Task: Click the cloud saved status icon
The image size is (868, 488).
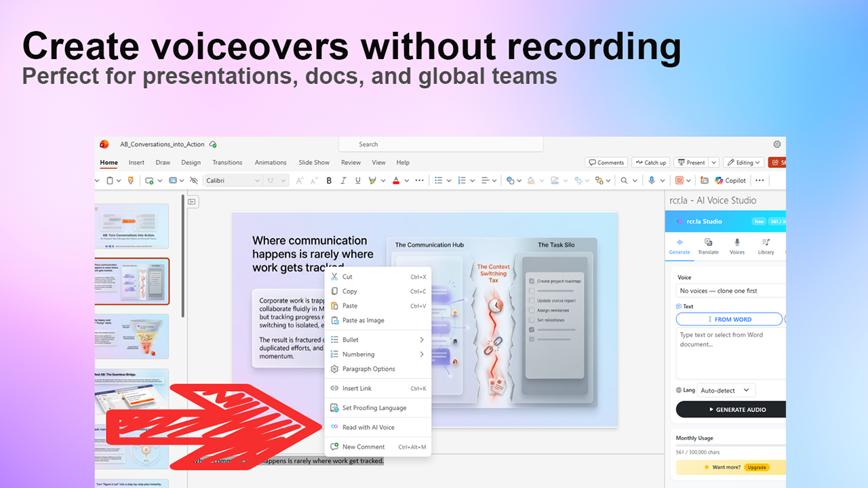Action: 213,144
